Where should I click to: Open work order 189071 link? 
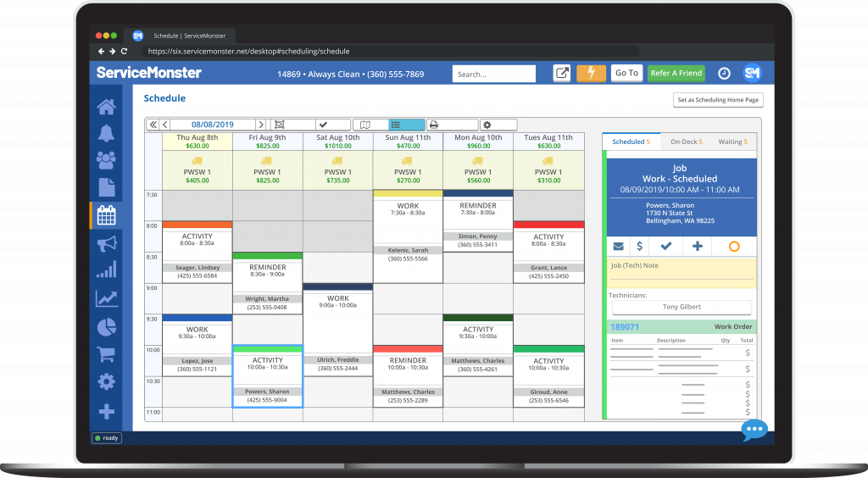(x=625, y=327)
